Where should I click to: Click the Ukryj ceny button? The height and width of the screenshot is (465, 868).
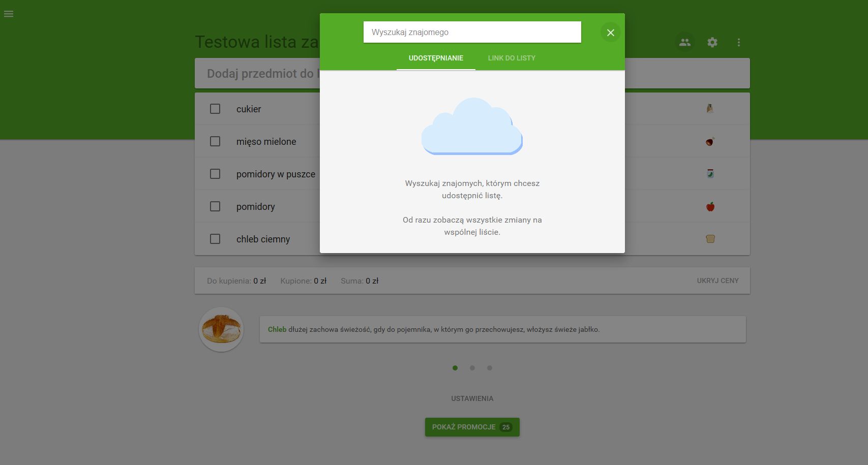[x=717, y=281]
